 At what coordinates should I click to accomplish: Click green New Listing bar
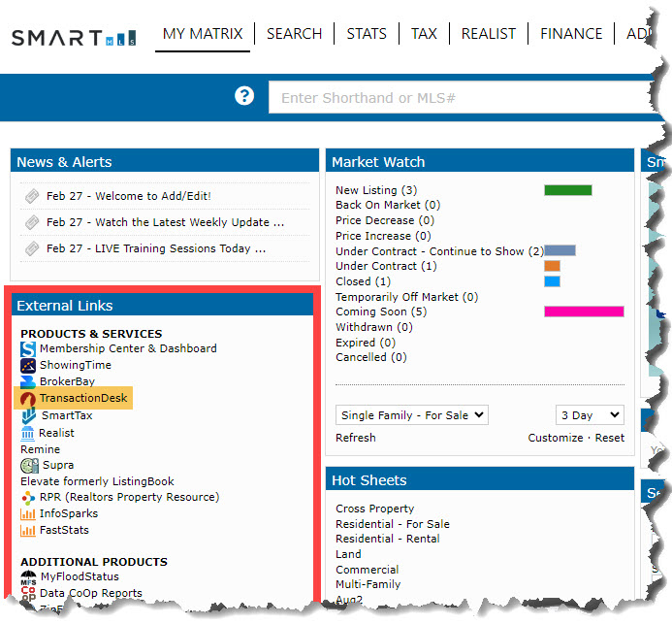click(x=568, y=190)
